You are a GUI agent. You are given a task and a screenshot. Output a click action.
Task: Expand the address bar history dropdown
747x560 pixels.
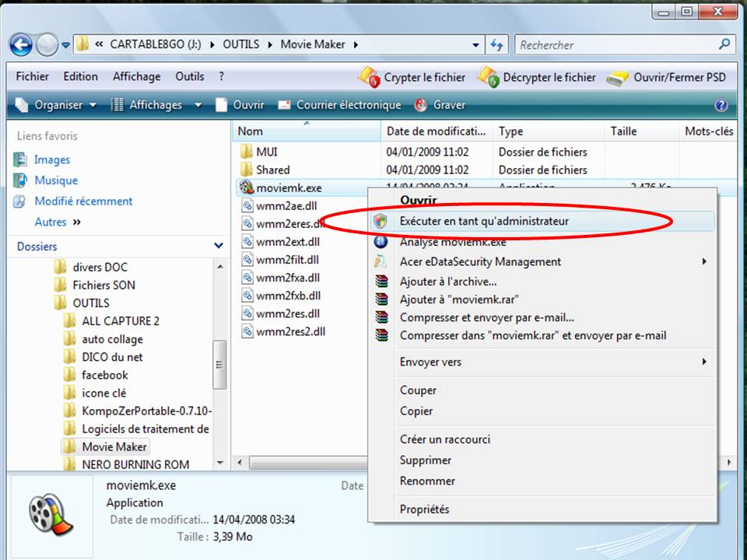coord(475,45)
